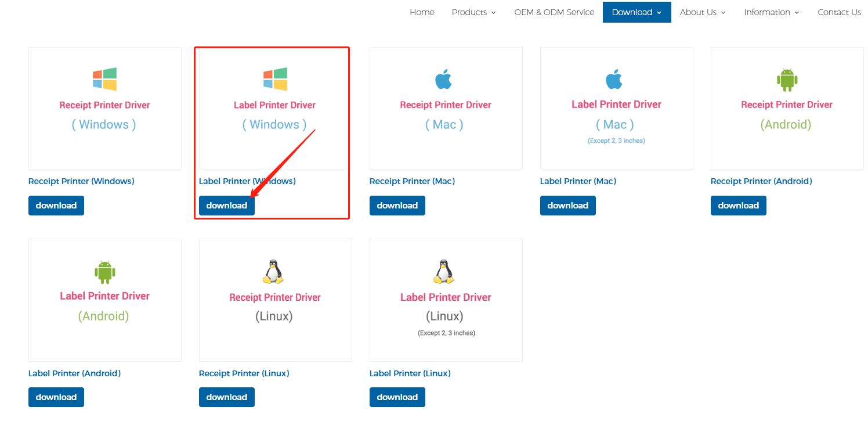The image size is (868, 421).
Task: Click Android robot on Label Printer Driver card
Action: [x=105, y=272]
